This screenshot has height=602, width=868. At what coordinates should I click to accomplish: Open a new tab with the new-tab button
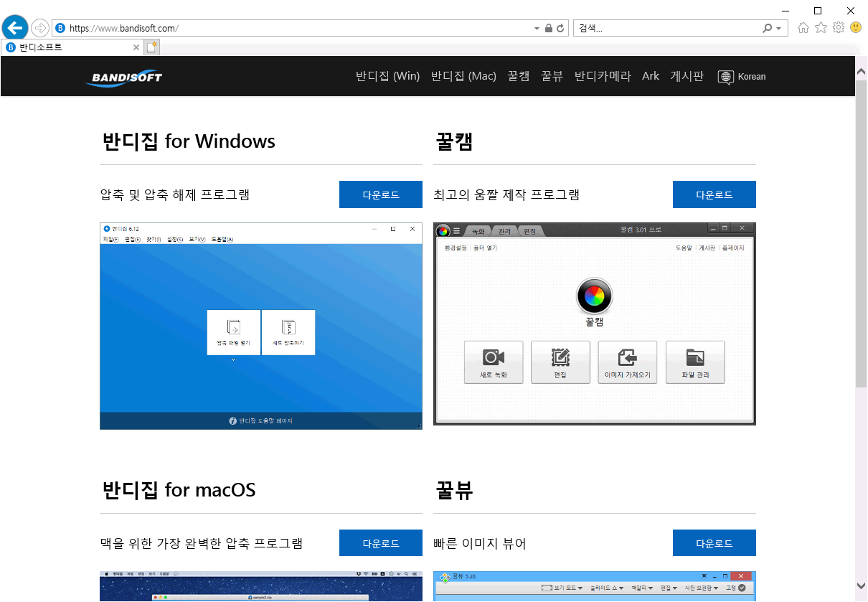tap(152, 47)
